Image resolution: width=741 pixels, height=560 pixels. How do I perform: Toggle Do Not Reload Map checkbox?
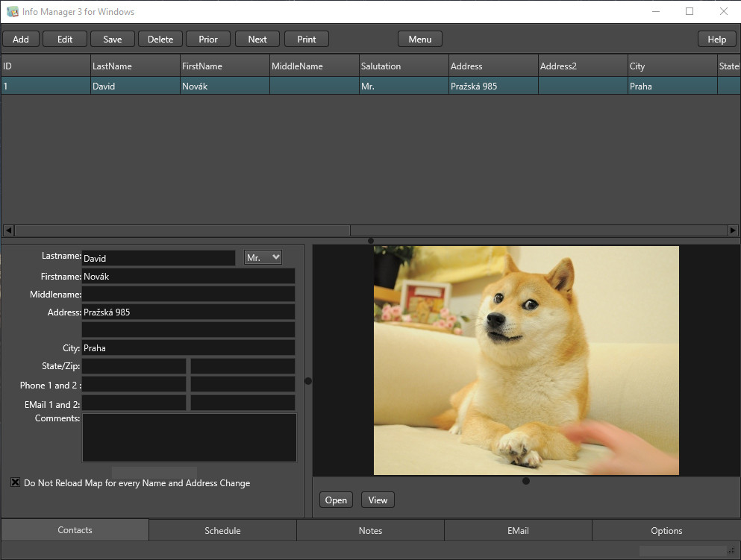tap(15, 482)
